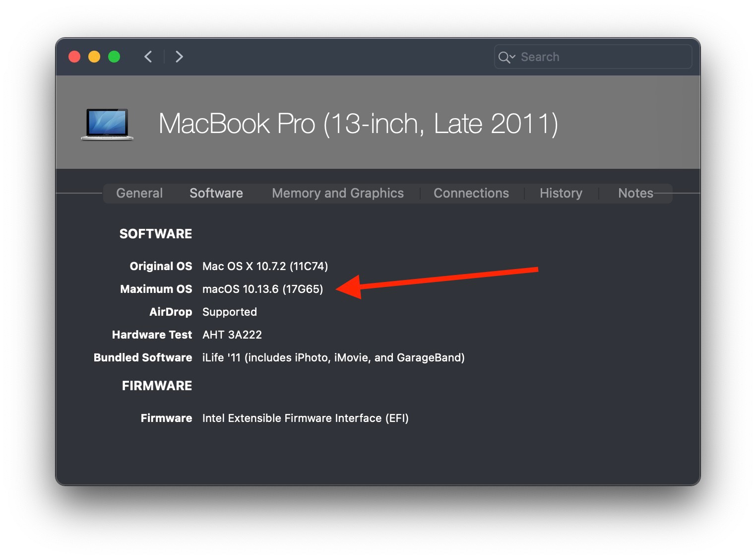Click the MacBook Pro laptop icon

[107, 124]
